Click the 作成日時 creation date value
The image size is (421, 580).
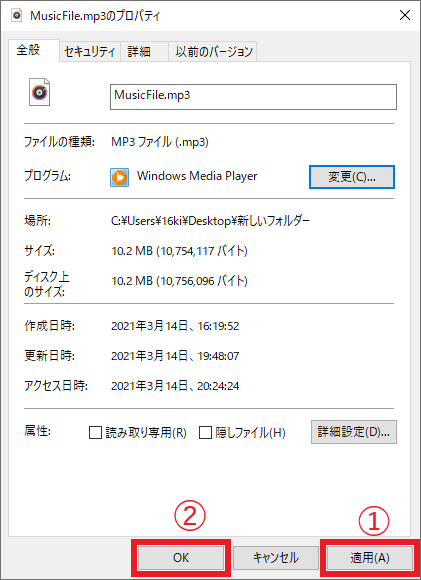pos(175,326)
